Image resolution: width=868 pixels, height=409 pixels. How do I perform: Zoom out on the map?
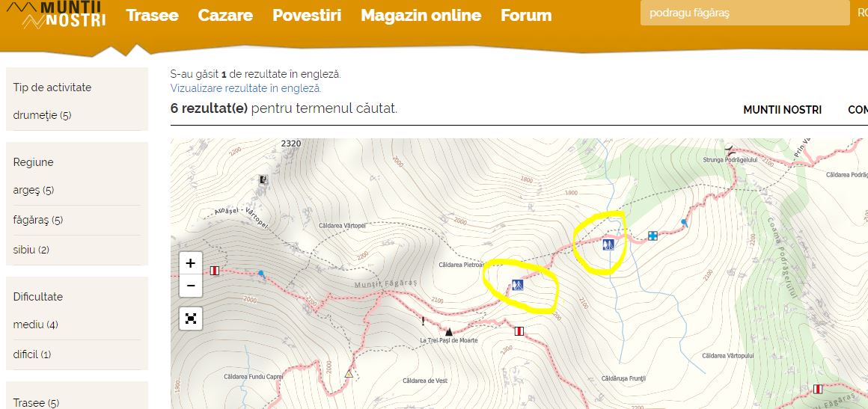pos(190,286)
